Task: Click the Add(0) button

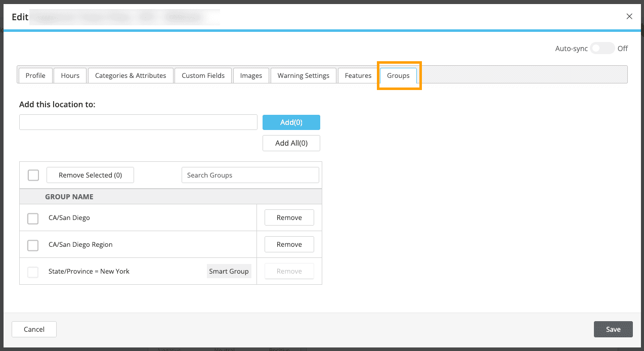Action: [291, 122]
